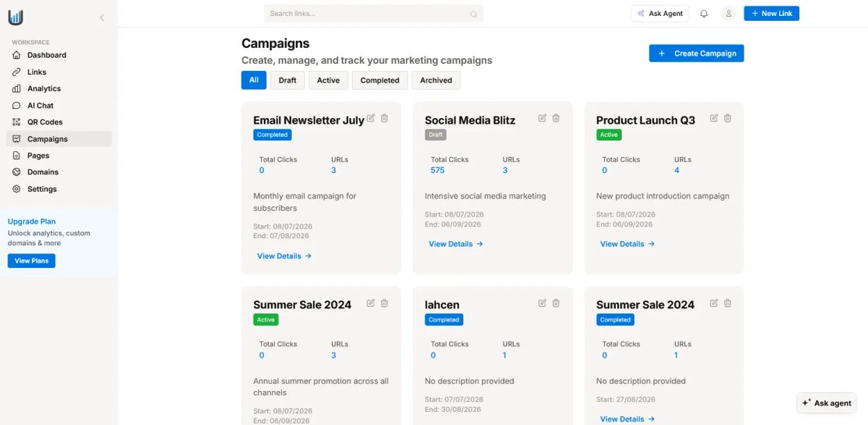Click the search magnifier icon

[x=474, y=14]
